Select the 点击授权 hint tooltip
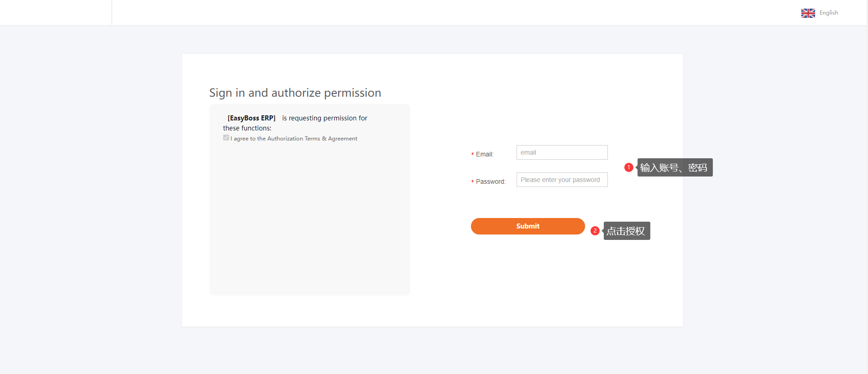 [x=626, y=231]
